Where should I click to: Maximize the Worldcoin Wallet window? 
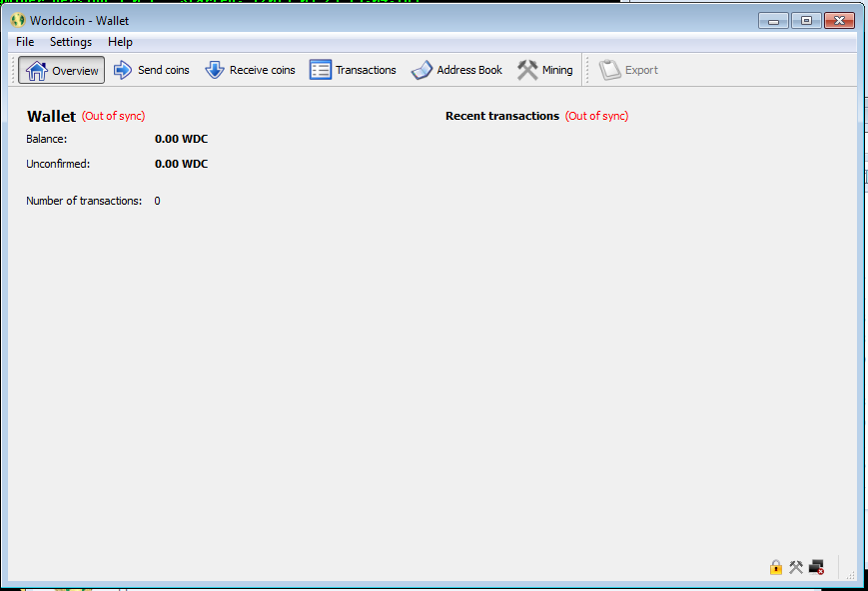pyautogui.click(x=806, y=21)
